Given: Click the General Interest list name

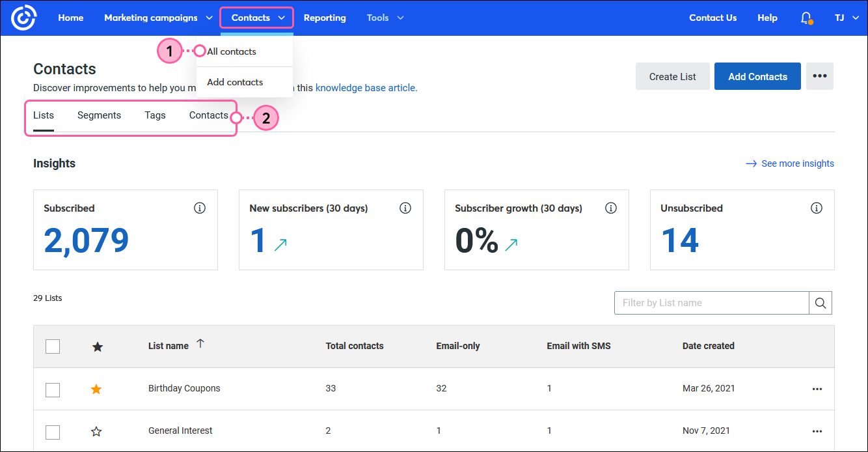Looking at the screenshot, I should coord(180,431).
